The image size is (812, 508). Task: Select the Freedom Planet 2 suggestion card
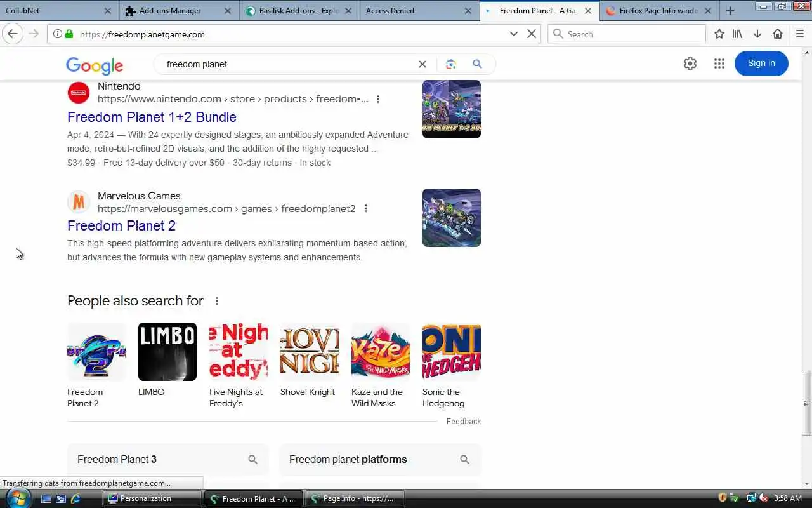[x=96, y=365]
